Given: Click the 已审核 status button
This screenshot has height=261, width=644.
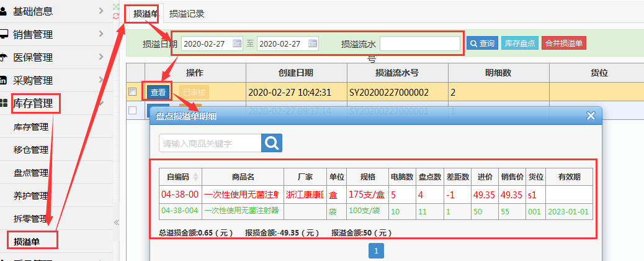Looking at the screenshot, I should [x=194, y=92].
